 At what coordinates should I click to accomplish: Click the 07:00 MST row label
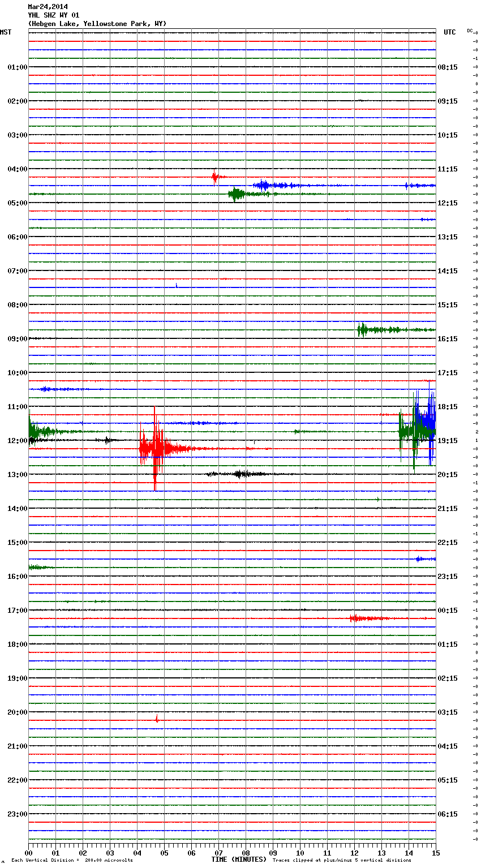18,271
